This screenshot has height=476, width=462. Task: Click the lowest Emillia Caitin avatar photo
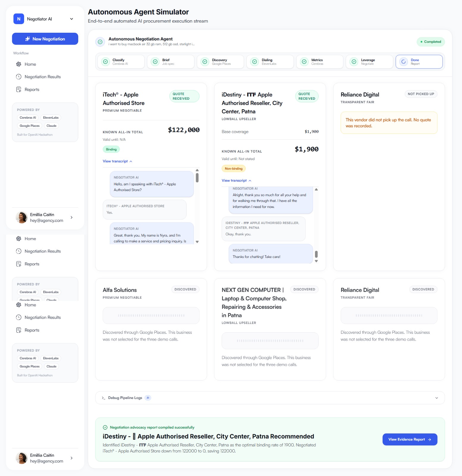tap(21, 458)
